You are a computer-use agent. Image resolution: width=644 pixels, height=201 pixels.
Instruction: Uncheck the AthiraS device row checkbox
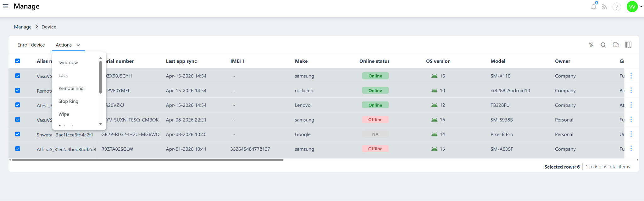click(x=18, y=149)
